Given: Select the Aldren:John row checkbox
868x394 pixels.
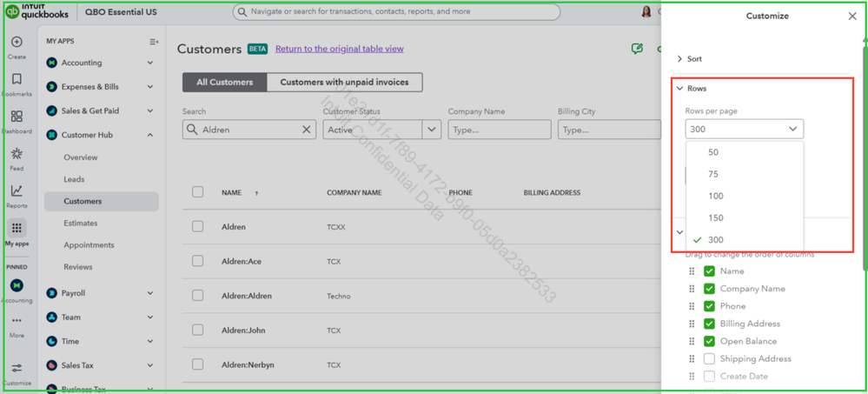Looking at the screenshot, I should tap(197, 330).
